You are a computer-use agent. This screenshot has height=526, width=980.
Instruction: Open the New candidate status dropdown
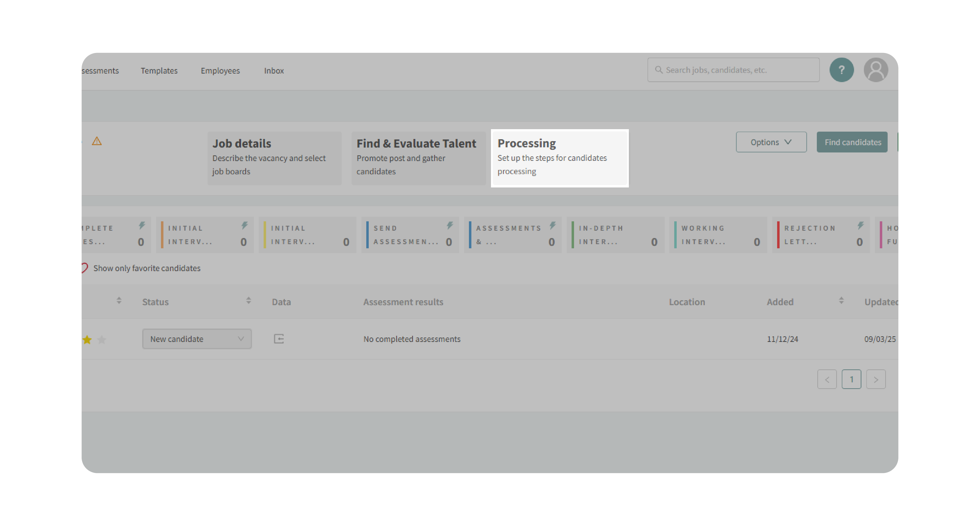(x=197, y=339)
